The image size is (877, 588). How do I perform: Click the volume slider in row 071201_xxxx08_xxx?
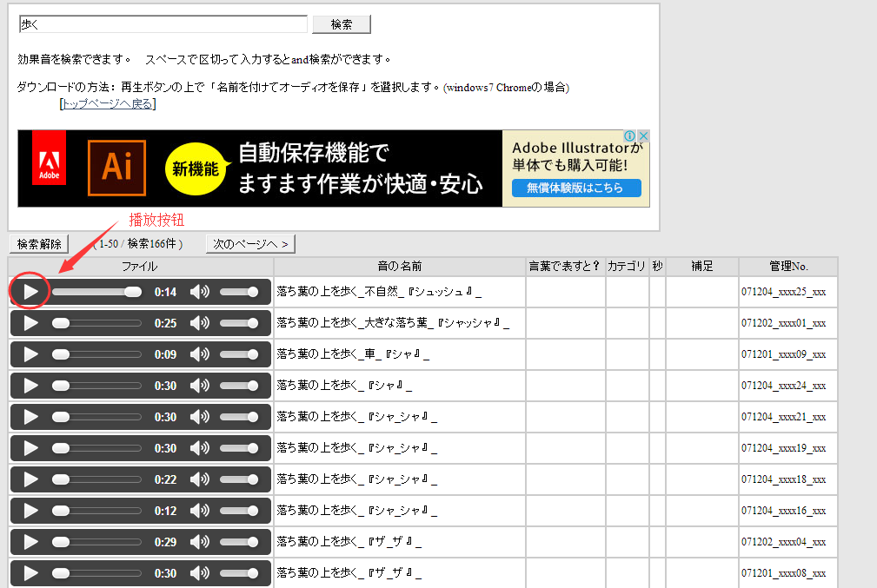tap(239, 573)
